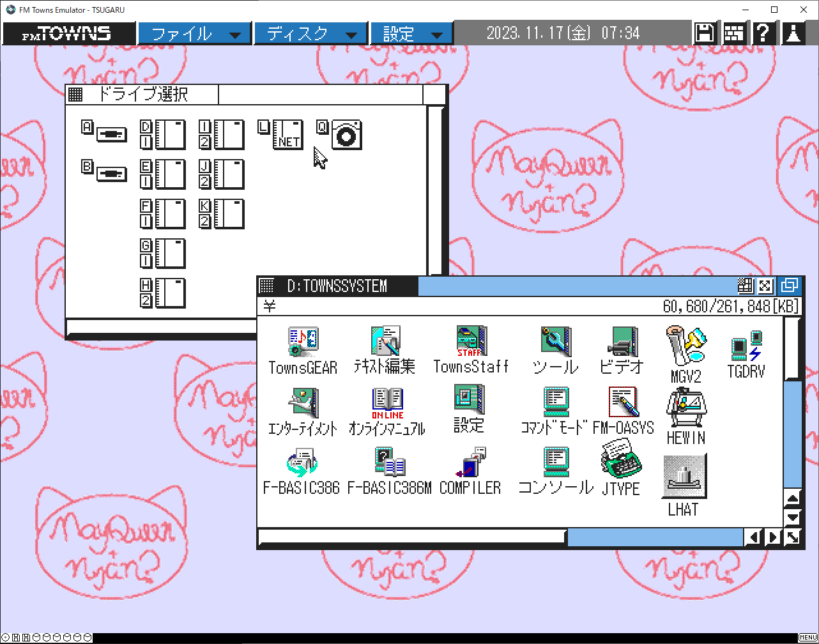Open the ファイル file menu
Viewport: 819px width, 644px height.
[x=195, y=34]
